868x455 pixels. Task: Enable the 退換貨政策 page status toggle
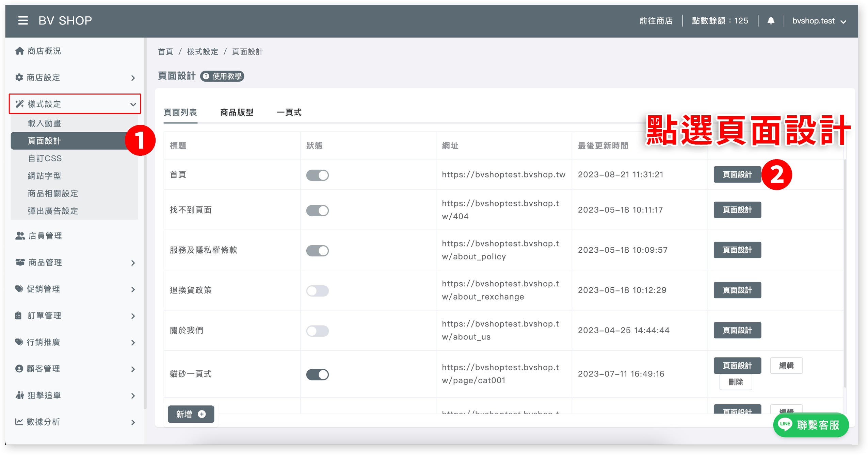tap(317, 291)
